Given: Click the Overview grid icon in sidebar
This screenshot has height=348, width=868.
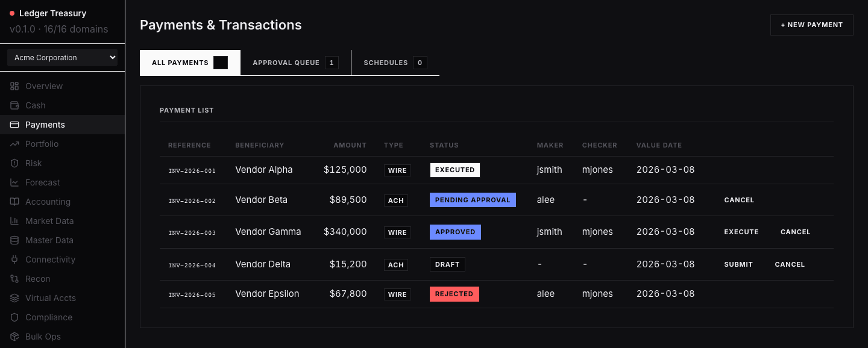Looking at the screenshot, I should tap(14, 86).
